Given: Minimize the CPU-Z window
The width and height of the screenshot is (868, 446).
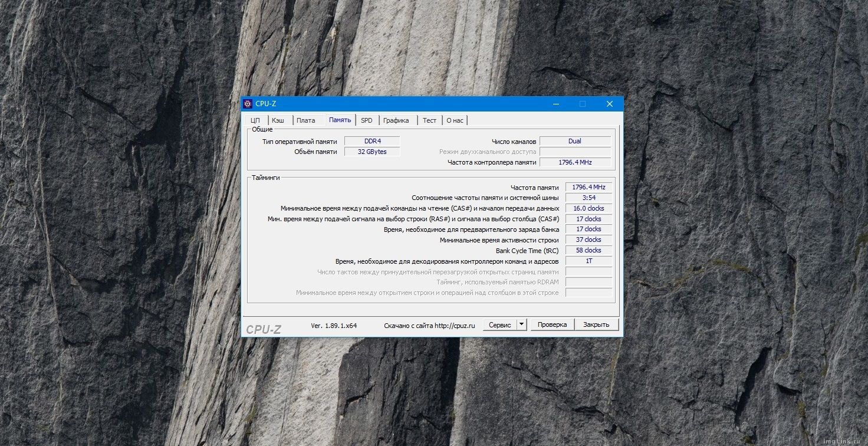Looking at the screenshot, I should [555, 104].
